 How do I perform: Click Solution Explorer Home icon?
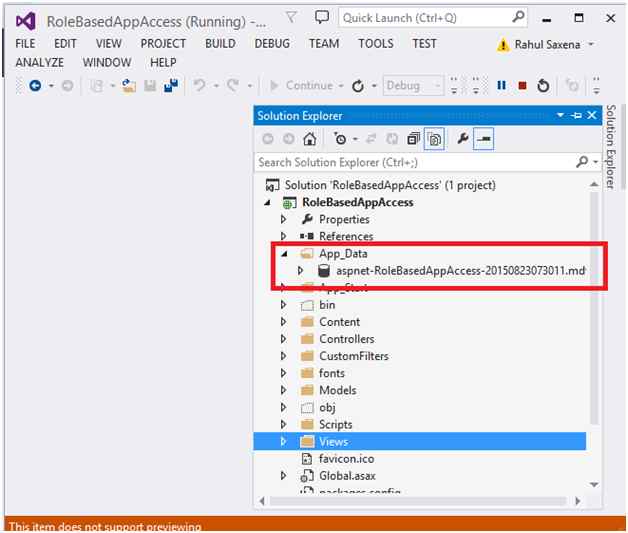pos(310,139)
